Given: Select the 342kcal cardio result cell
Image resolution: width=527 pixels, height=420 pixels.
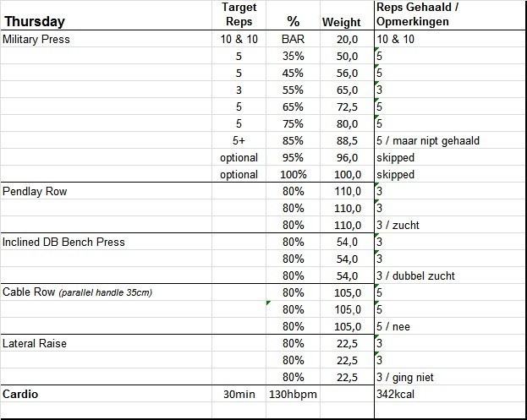Looking at the screenshot, I should pos(398,394).
